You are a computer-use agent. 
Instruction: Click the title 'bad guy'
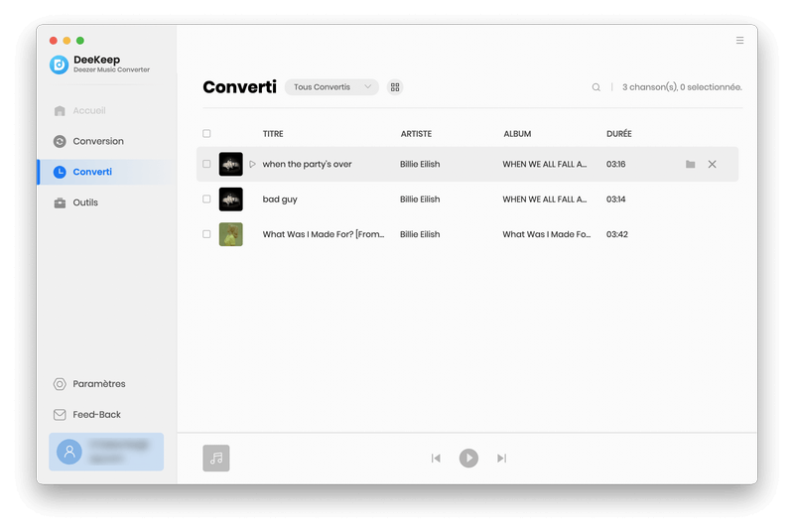(280, 199)
